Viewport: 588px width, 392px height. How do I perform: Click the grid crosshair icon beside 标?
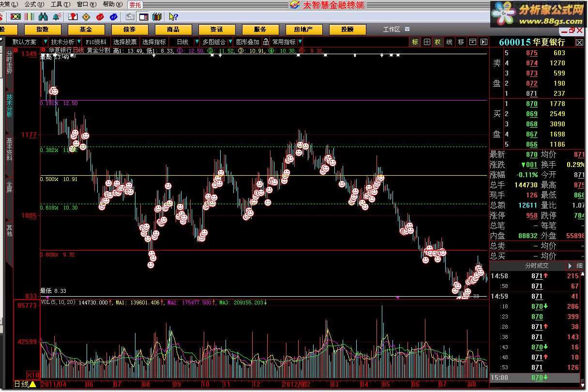(427, 42)
